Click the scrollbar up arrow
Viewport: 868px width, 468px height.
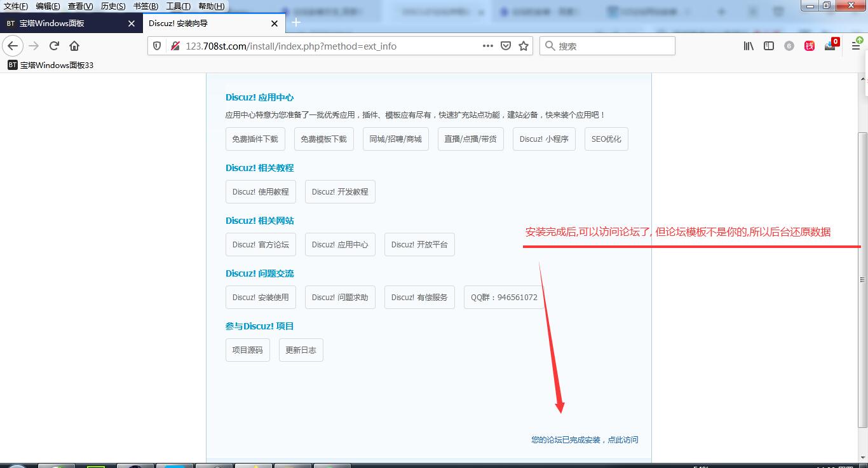(x=862, y=78)
